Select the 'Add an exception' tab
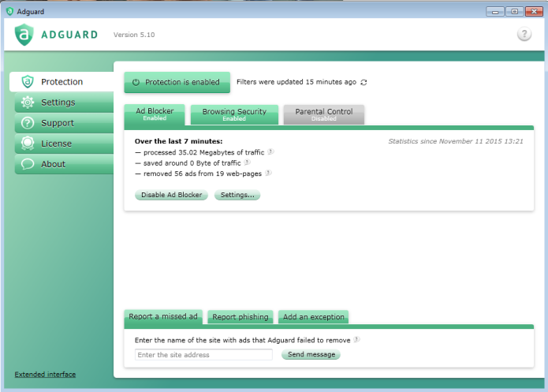The image size is (548, 392). (314, 317)
